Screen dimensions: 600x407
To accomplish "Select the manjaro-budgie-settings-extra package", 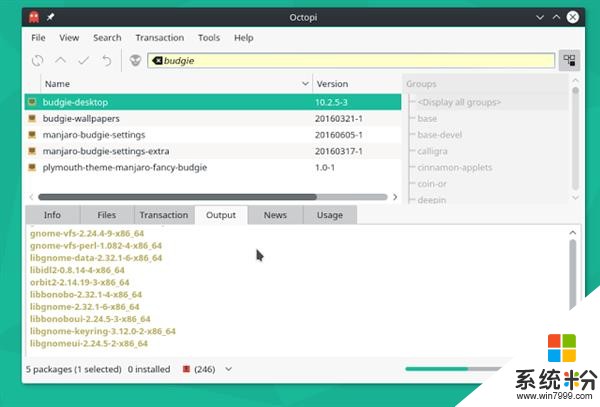I will point(213,151).
